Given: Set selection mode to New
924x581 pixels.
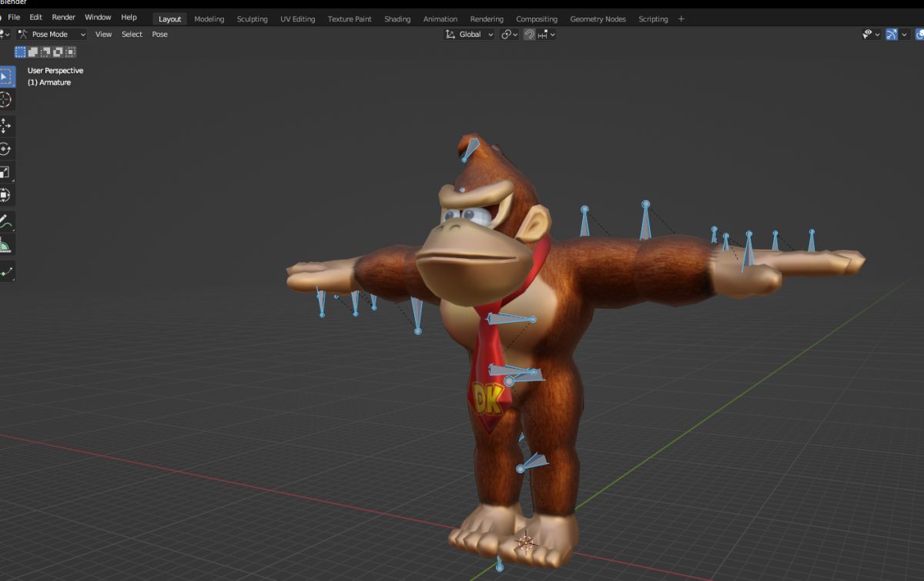Looking at the screenshot, I should point(21,52).
